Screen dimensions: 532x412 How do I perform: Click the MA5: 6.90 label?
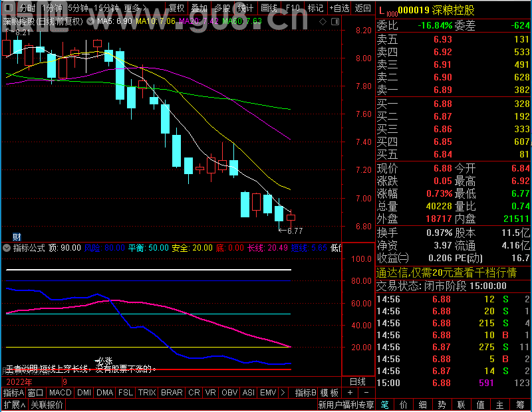tap(114, 21)
